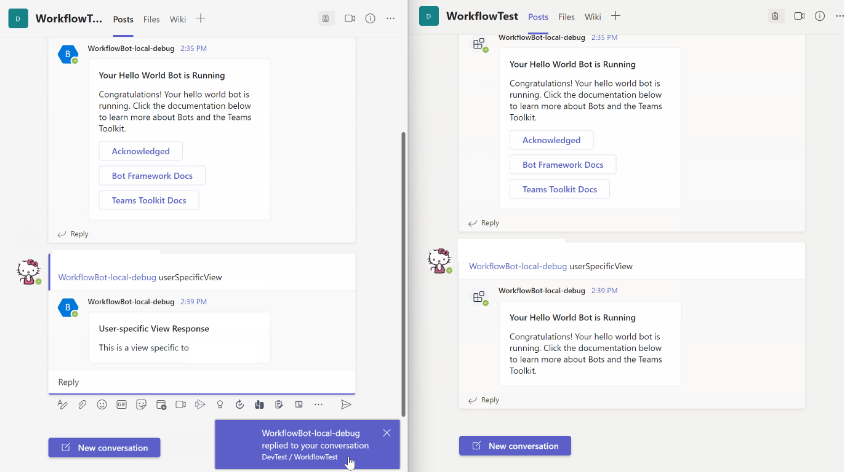844x472 pixels.
Task: Dismiss the WorkflowBot reply notification toast
Action: [x=386, y=433]
